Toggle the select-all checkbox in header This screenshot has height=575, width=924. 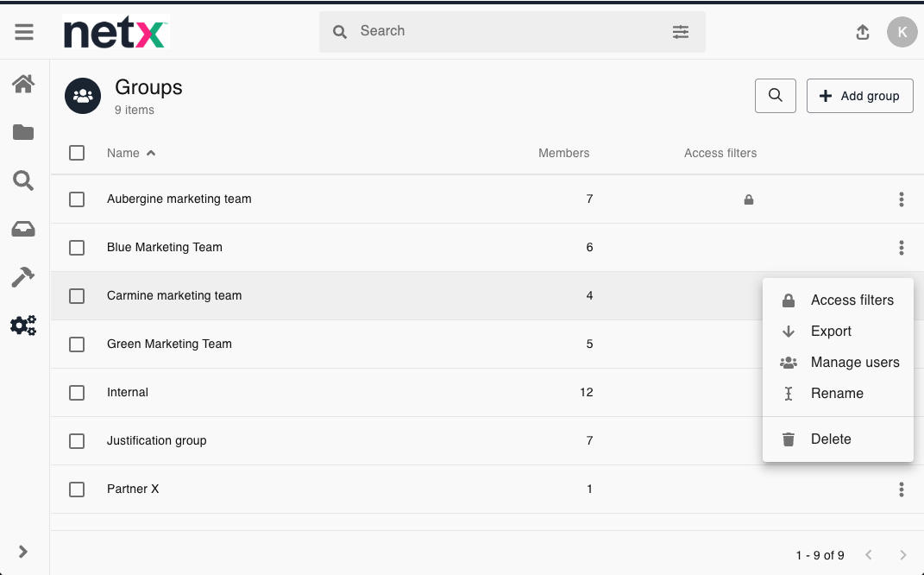pyautogui.click(x=77, y=153)
